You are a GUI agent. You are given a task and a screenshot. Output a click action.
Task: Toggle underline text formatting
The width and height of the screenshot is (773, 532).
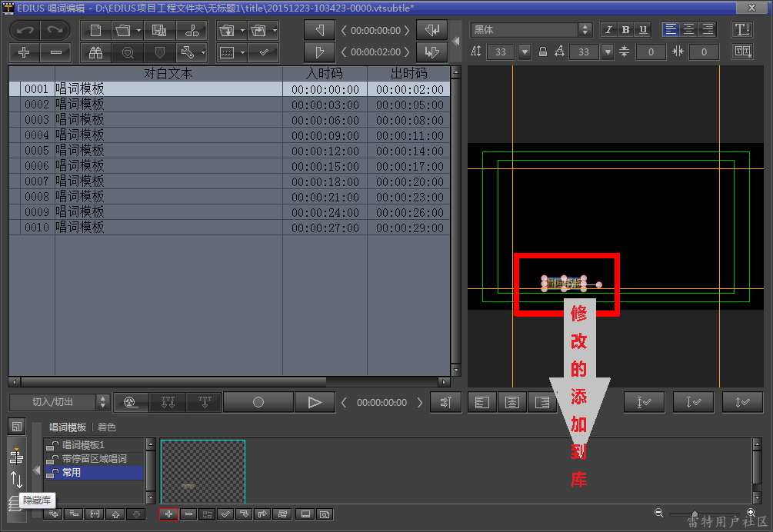(x=642, y=30)
